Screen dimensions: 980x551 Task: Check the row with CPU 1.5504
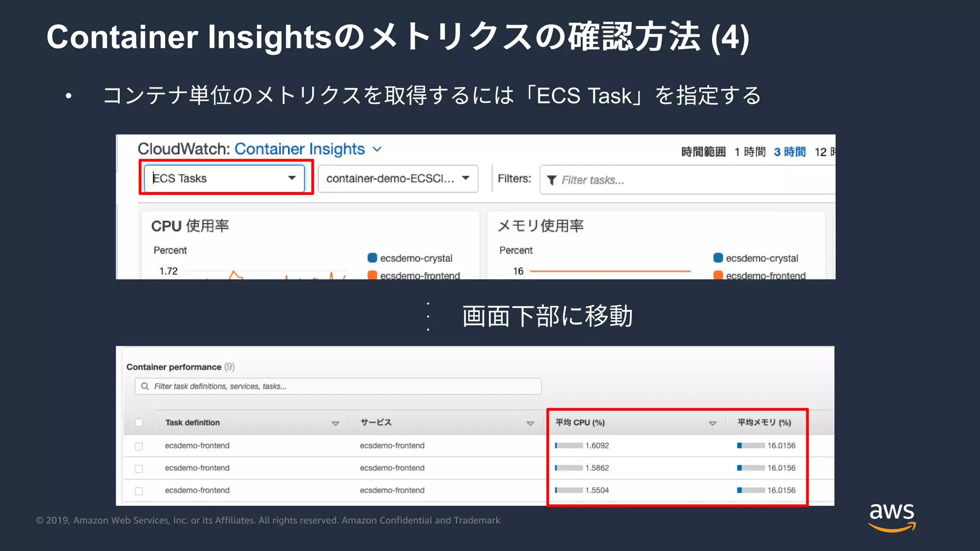139,491
